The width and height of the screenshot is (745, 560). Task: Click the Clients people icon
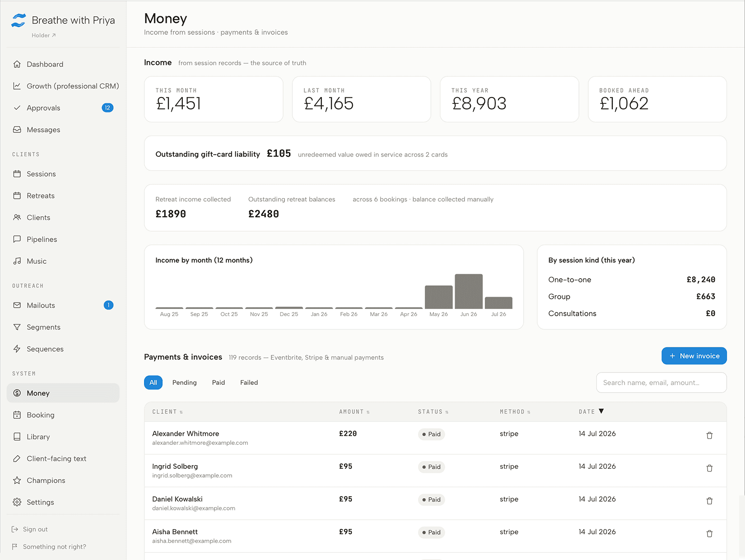[17, 217]
